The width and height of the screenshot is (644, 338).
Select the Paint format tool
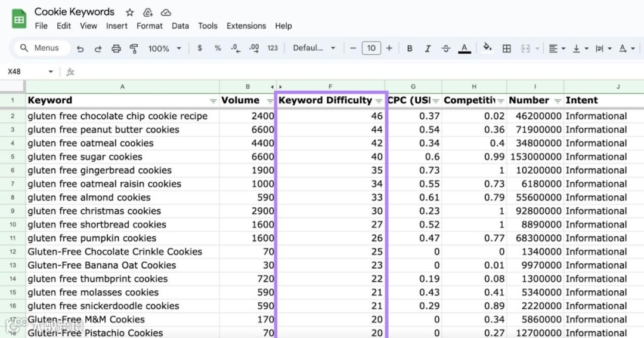click(x=134, y=48)
